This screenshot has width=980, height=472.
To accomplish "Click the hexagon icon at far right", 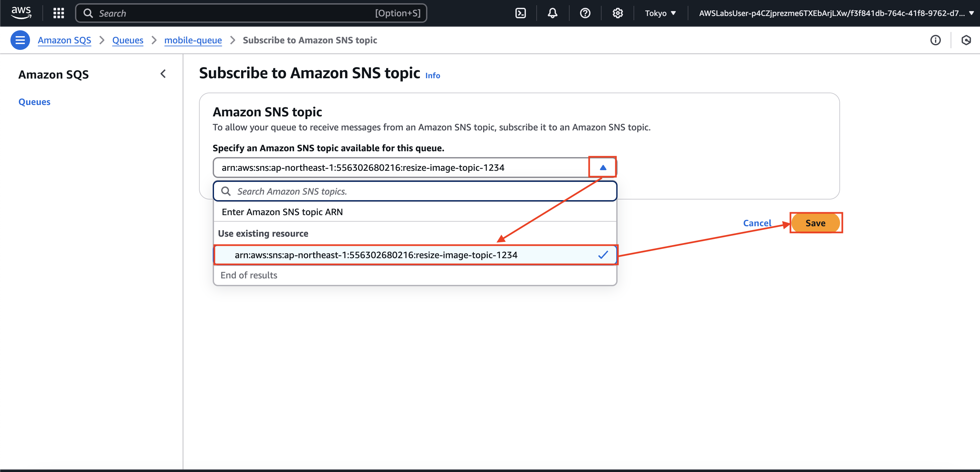I will click(x=966, y=40).
